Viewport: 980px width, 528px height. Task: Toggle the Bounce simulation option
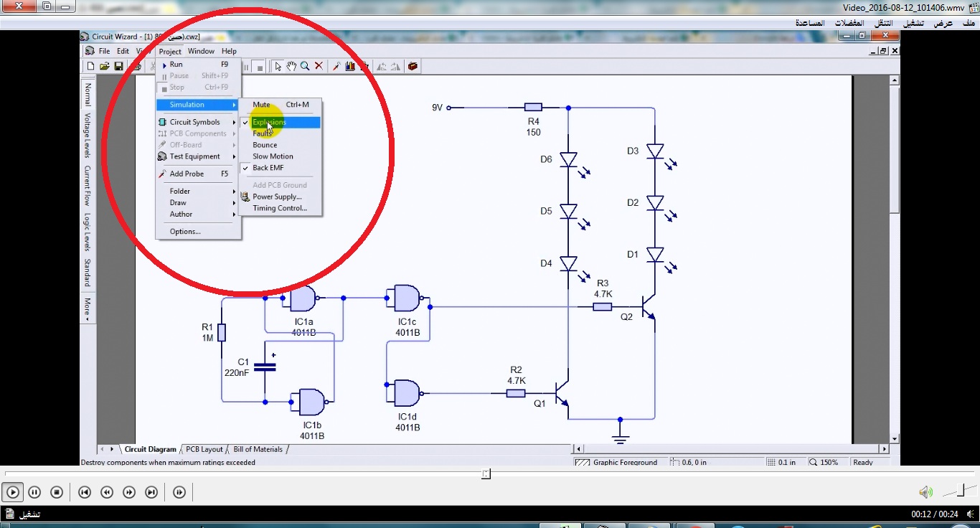[281, 145]
